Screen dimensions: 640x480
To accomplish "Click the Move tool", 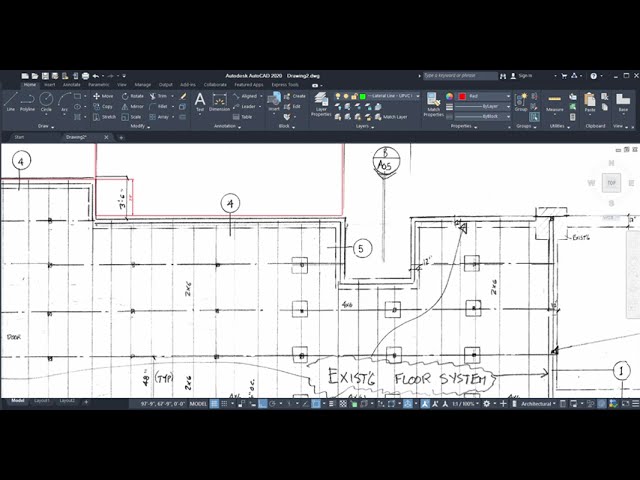I will tap(103, 96).
